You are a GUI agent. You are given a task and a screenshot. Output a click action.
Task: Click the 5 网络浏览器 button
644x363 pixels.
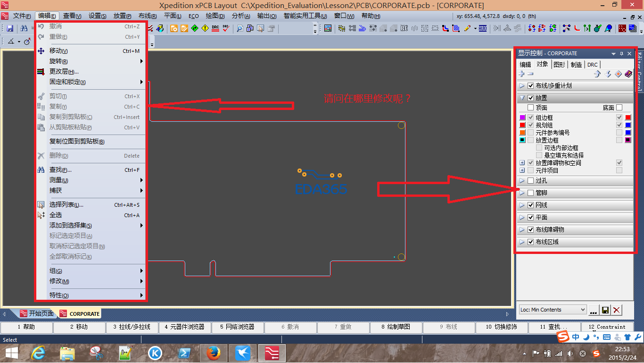238,327
